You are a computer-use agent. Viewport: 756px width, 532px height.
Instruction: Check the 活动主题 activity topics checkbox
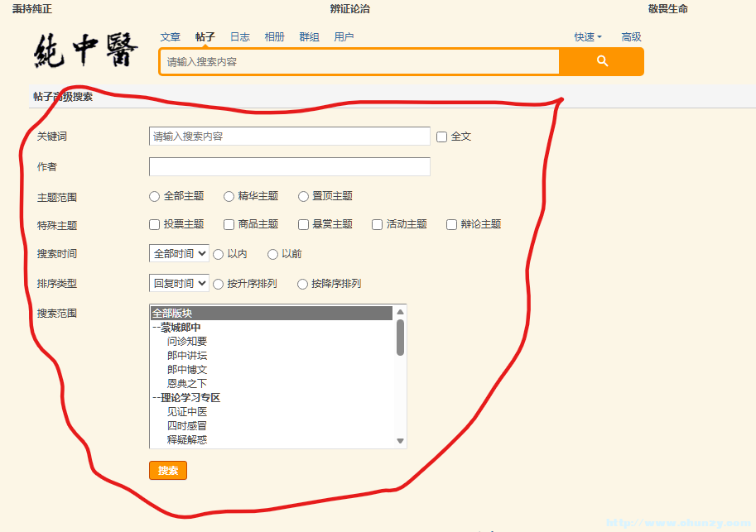tap(377, 224)
